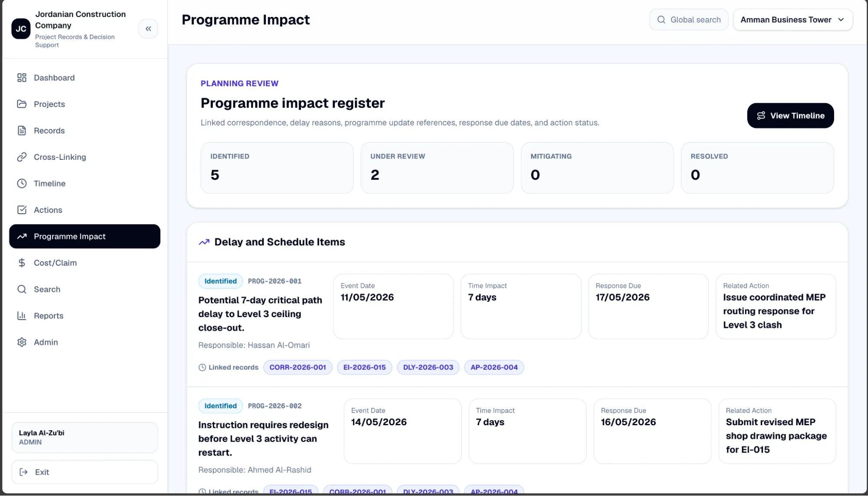Click clock icon beside PROG-2026-001 linked records
This screenshot has height=496, width=868.
coord(202,367)
